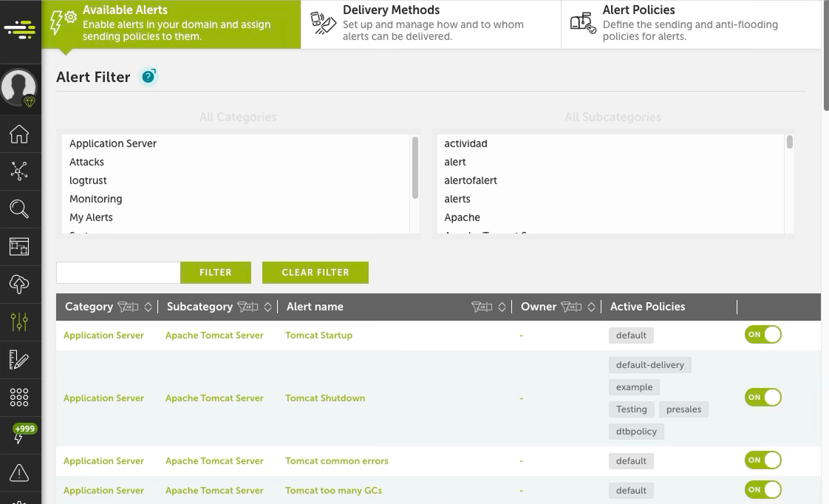
Task: Select Monitoring in the All Categories list
Action: (x=96, y=198)
